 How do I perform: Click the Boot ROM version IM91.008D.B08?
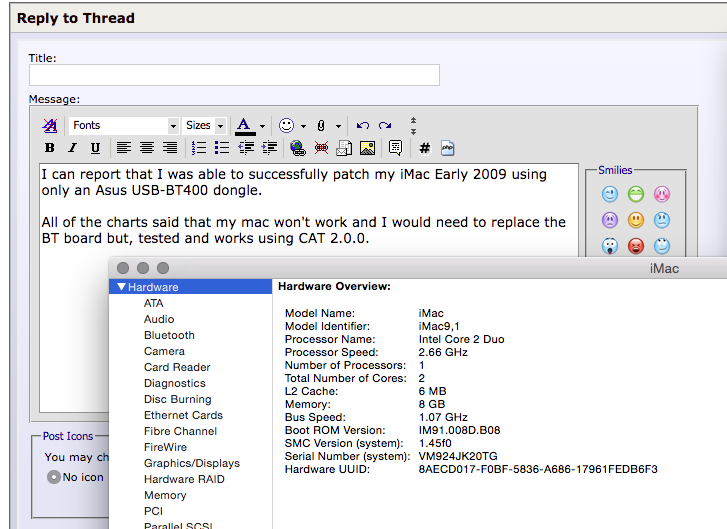[459, 430]
